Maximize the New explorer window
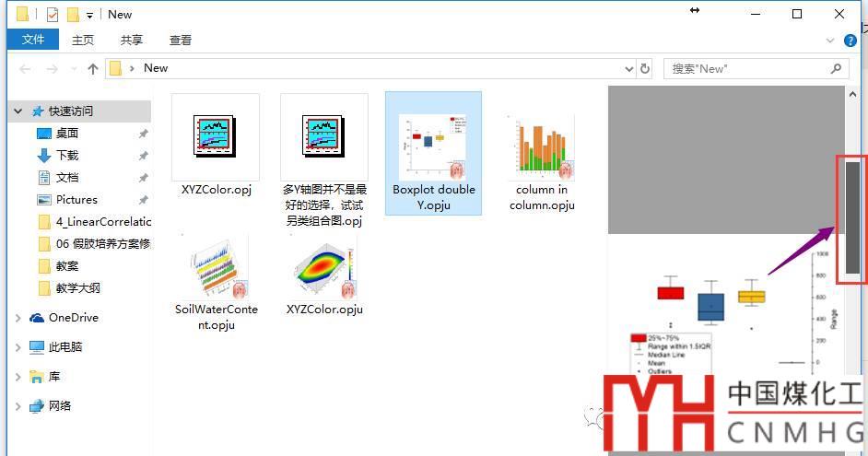The height and width of the screenshot is (456, 868). pyautogui.click(x=797, y=15)
